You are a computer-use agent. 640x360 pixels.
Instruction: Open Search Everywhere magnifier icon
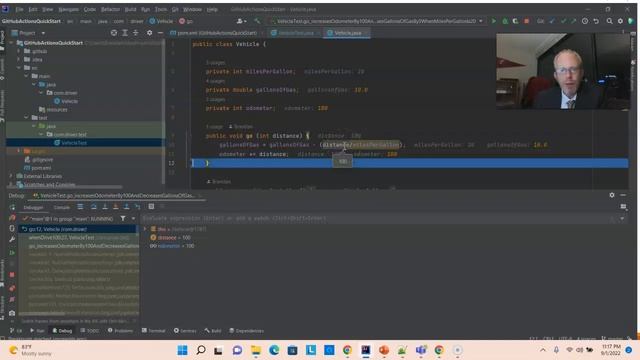(609, 21)
